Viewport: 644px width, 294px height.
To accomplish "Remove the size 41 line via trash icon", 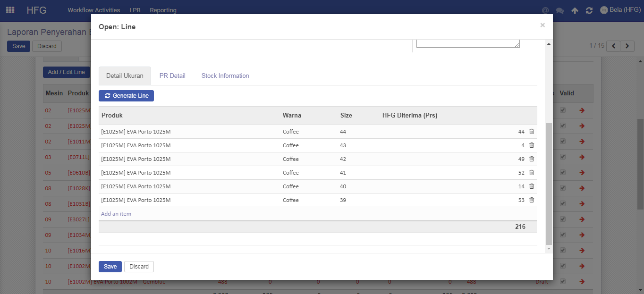I will [531, 173].
